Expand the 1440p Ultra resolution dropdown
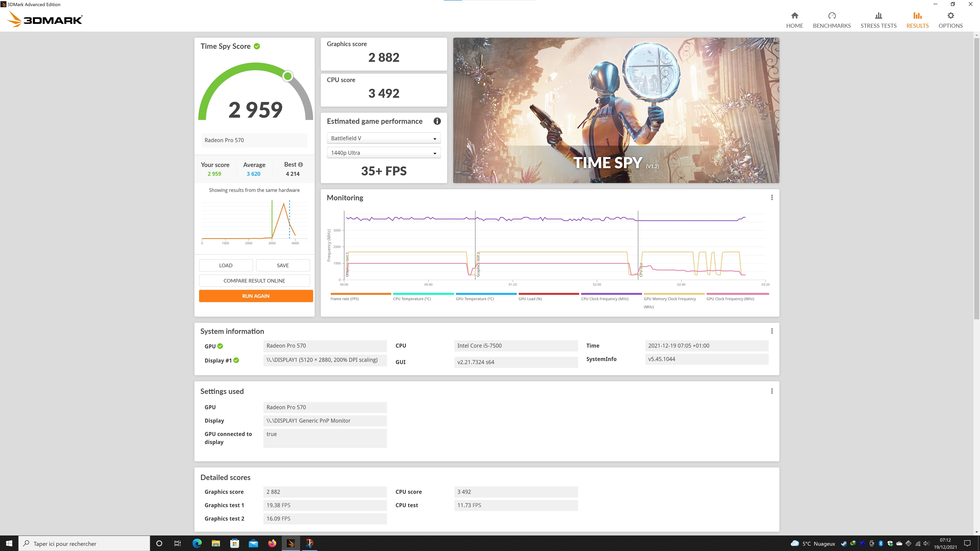Viewport: 980px width, 551px height. pyautogui.click(x=383, y=153)
